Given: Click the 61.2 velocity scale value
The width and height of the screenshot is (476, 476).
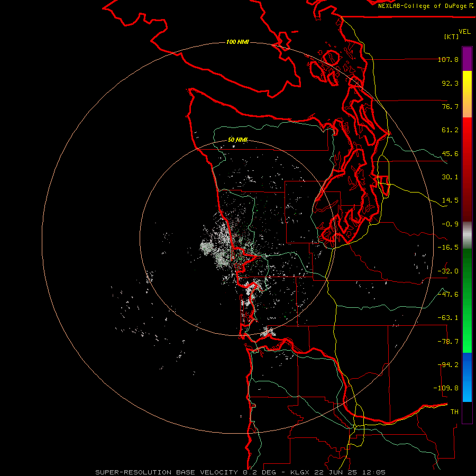Looking at the screenshot, I should tap(450, 130).
